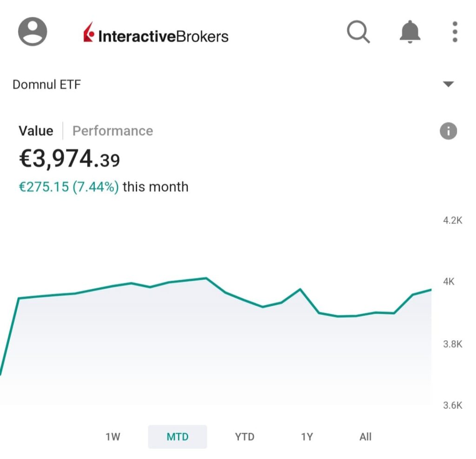Viewport: 476px width, 459px height.
Task: Click the 4.2K axis label
Action: (452, 221)
